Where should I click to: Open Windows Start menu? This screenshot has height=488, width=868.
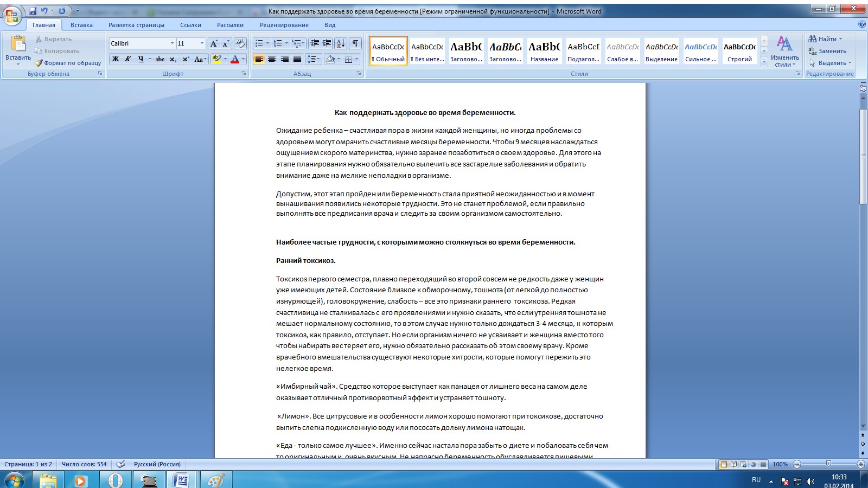14,480
